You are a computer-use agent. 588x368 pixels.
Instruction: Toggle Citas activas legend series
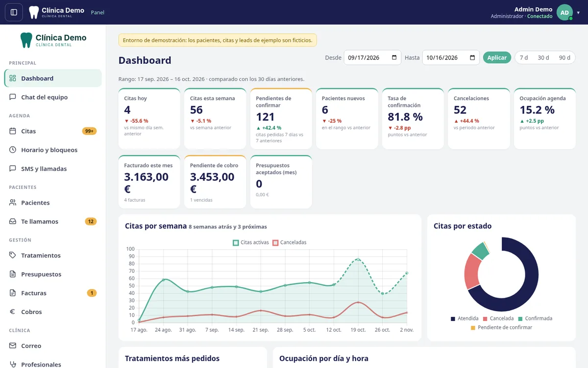click(250, 242)
